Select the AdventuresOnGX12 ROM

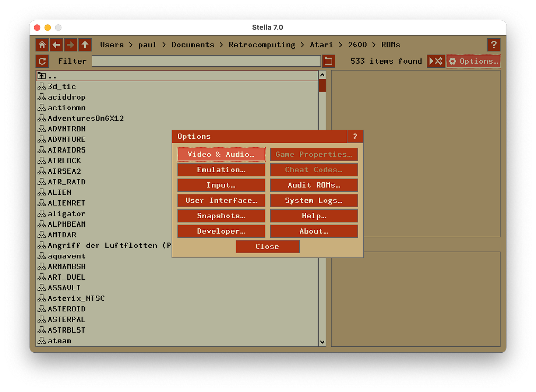click(x=177, y=118)
